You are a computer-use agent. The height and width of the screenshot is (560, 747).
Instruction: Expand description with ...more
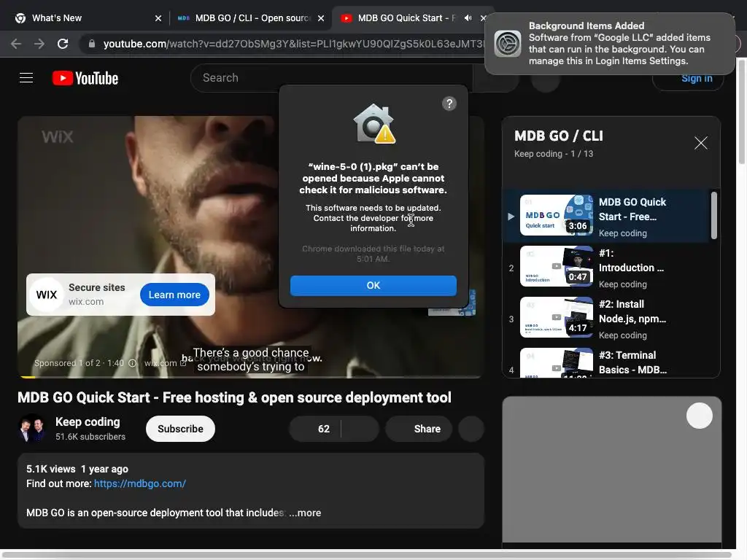[305, 513]
